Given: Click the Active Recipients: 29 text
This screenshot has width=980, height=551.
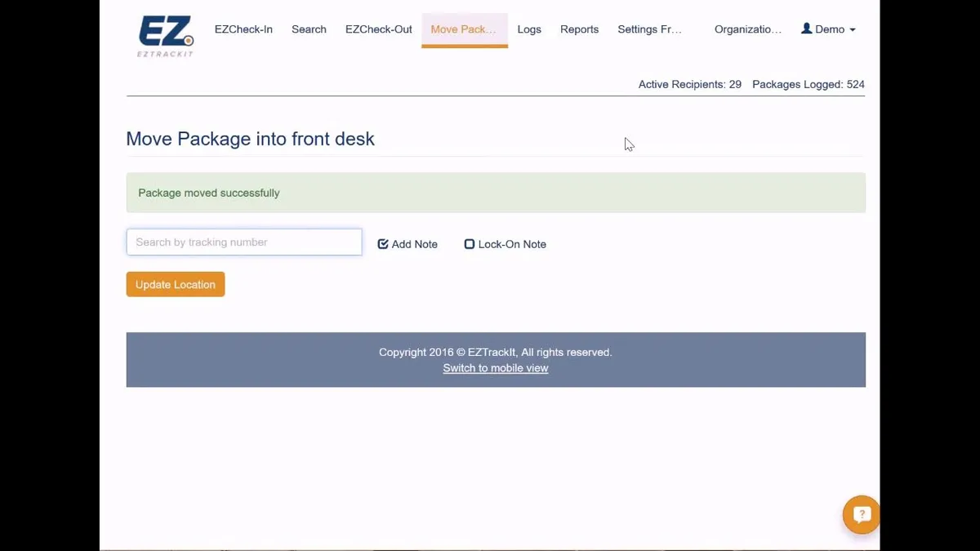Looking at the screenshot, I should click(690, 84).
